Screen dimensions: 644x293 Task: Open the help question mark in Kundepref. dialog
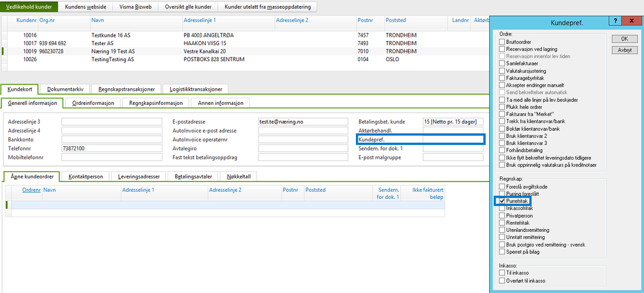pos(615,21)
